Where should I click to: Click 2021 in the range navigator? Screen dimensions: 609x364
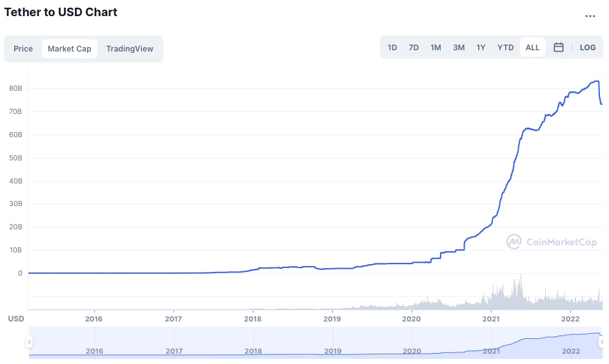pos(492,351)
